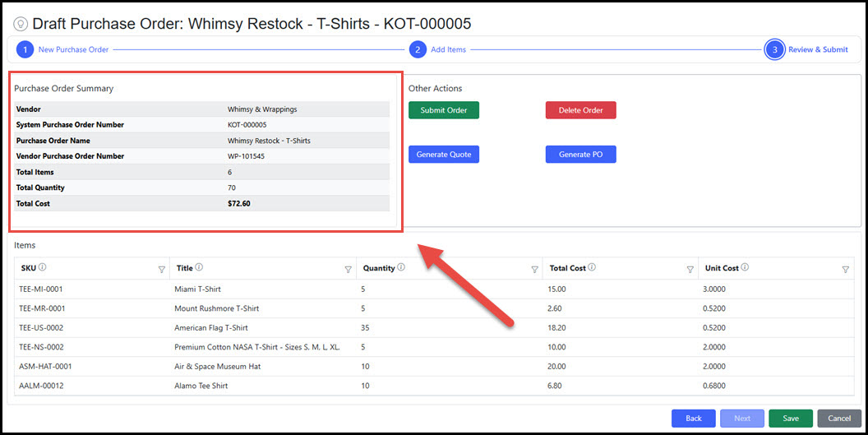Click the info icon next to Total Cost
The width and height of the screenshot is (868, 435).
[593, 267]
